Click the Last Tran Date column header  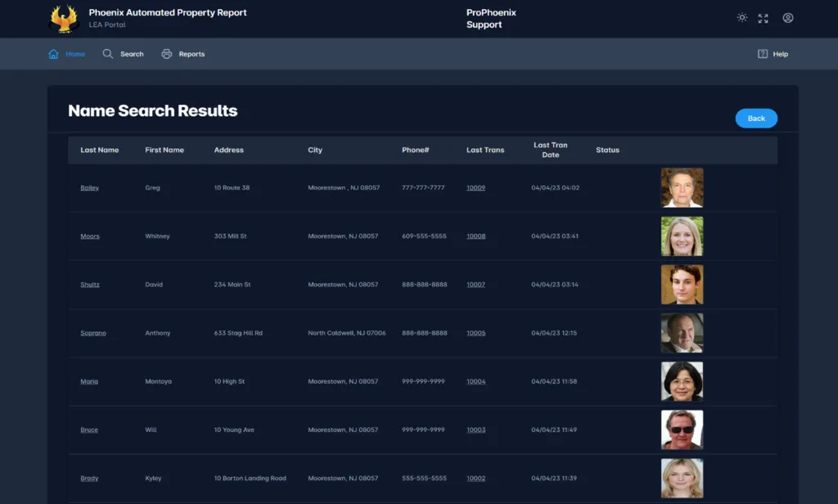(x=551, y=151)
